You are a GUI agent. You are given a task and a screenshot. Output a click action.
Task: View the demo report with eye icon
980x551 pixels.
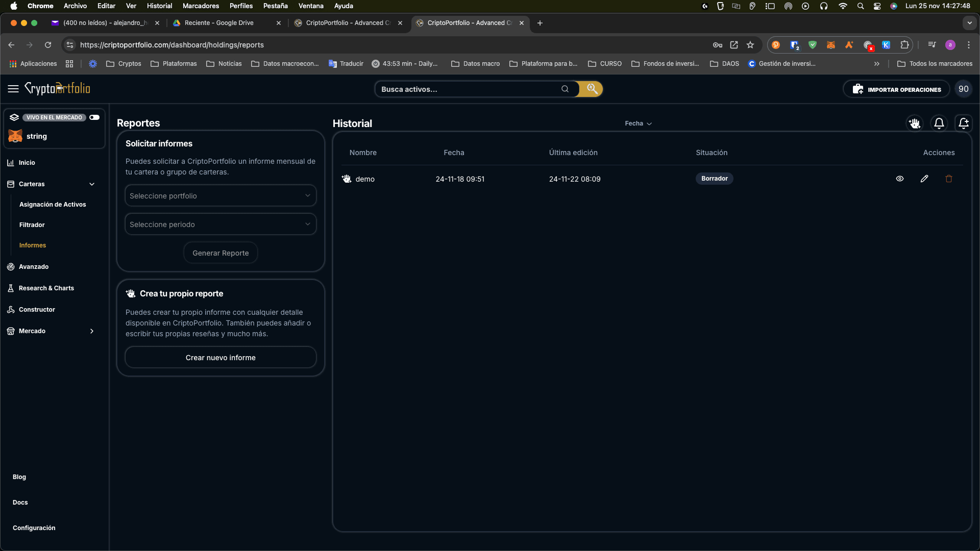[x=900, y=179]
